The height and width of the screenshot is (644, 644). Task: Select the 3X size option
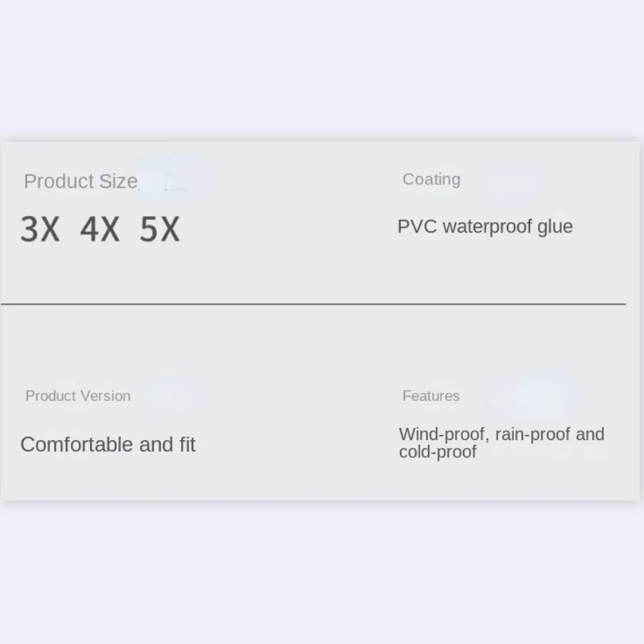point(39,230)
